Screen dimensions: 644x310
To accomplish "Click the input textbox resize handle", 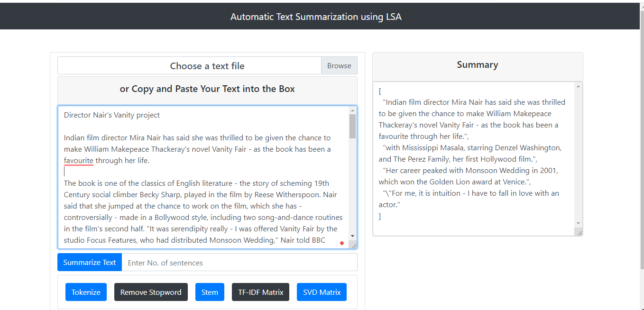I will [x=353, y=245].
